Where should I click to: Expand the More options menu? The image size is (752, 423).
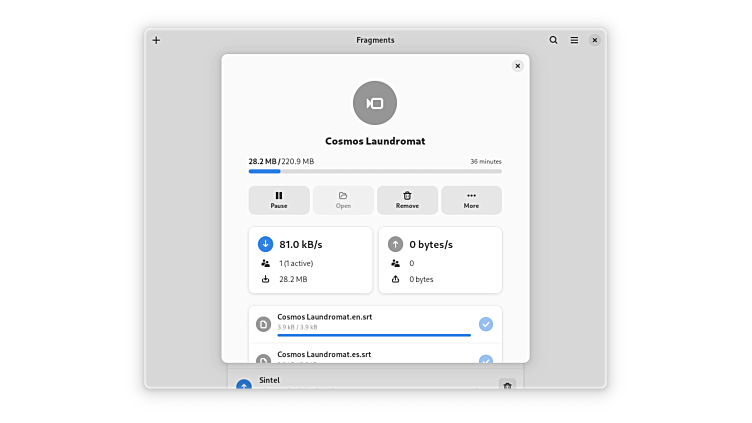click(471, 200)
